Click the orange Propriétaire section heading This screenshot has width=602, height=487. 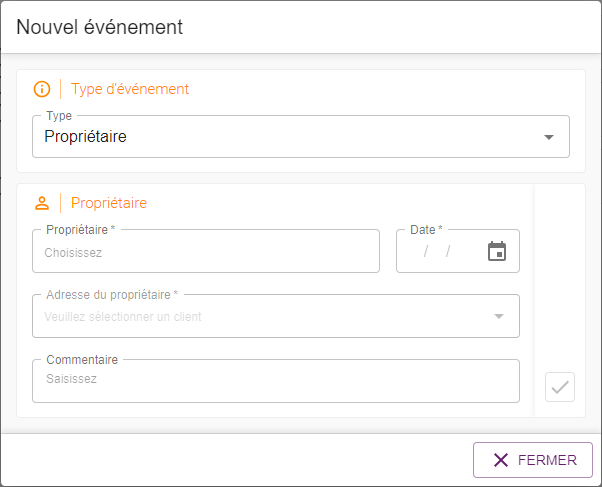(x=109, y=203)
